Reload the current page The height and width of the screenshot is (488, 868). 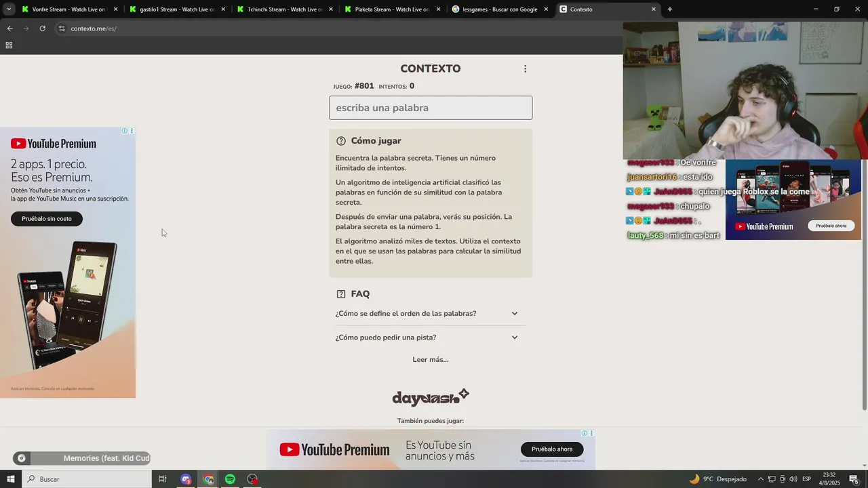tap(42, 28)
